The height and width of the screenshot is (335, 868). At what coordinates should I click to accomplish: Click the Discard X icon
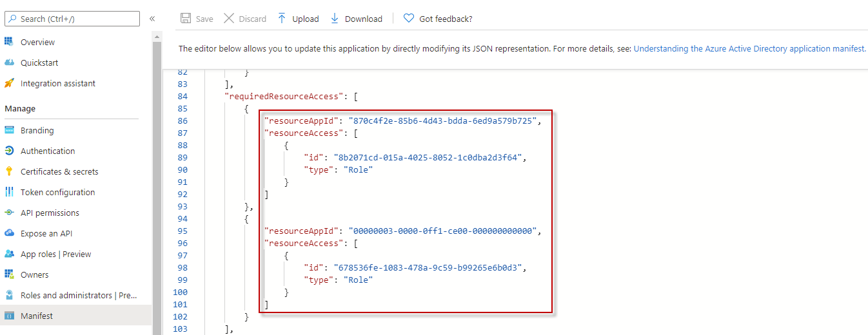point(229,19)
